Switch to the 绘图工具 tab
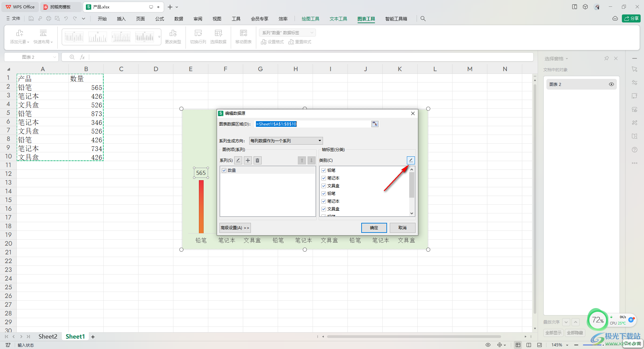This screenshot has height=349, width=644. click(311, 19)
